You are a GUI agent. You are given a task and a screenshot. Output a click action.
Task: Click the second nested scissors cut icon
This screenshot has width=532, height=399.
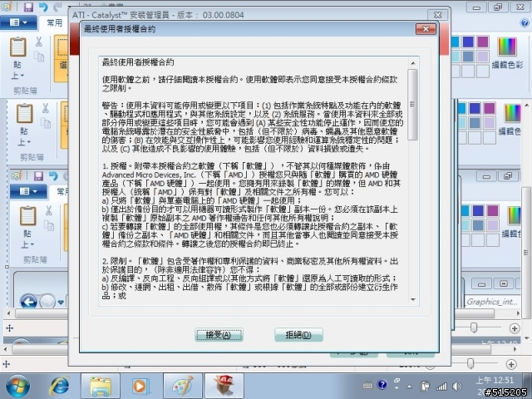[46, 109]
